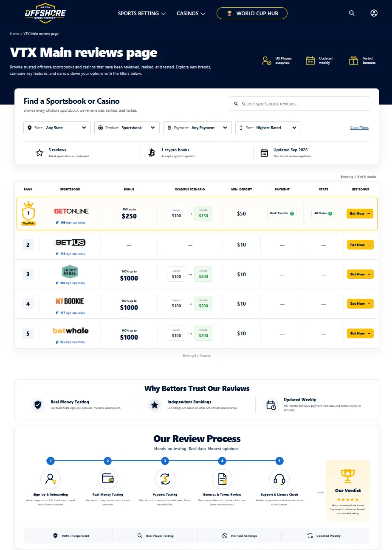
Task: Click the Home breadcrumb link
Action: pos(14,34)
